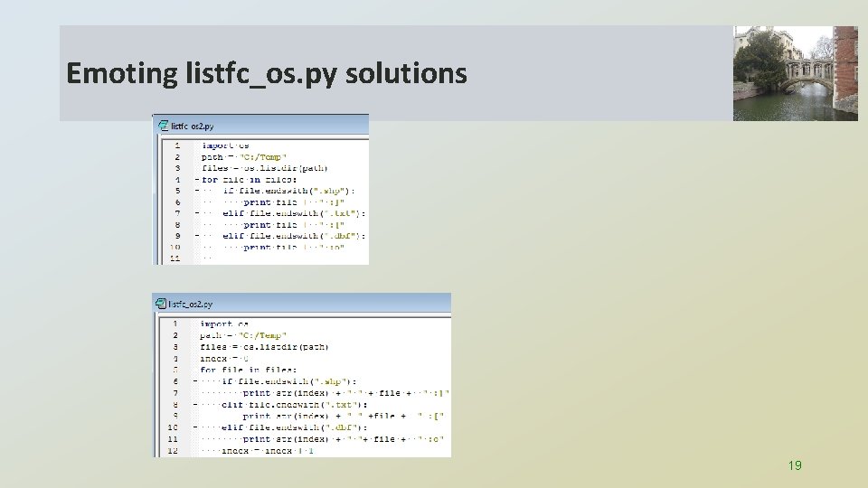Collapse the .dbf elif-block on line 9 of upper window
The height and width of the screenshot is (488, 868).
(x=196, y=236)
